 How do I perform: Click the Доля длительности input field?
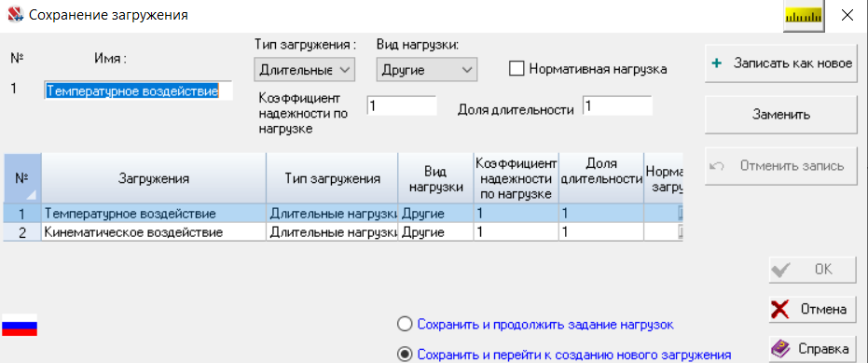(617, 105)
